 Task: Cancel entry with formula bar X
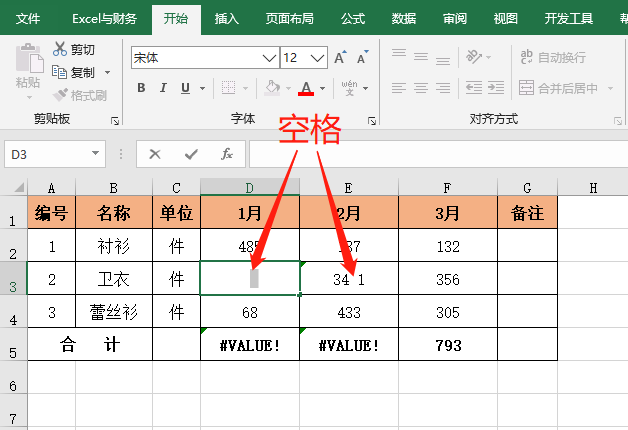point(155,154)
